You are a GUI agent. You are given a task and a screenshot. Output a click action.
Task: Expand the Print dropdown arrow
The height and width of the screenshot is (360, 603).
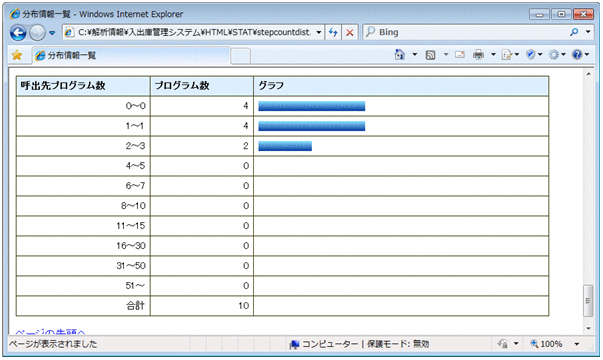click(493, 55)
